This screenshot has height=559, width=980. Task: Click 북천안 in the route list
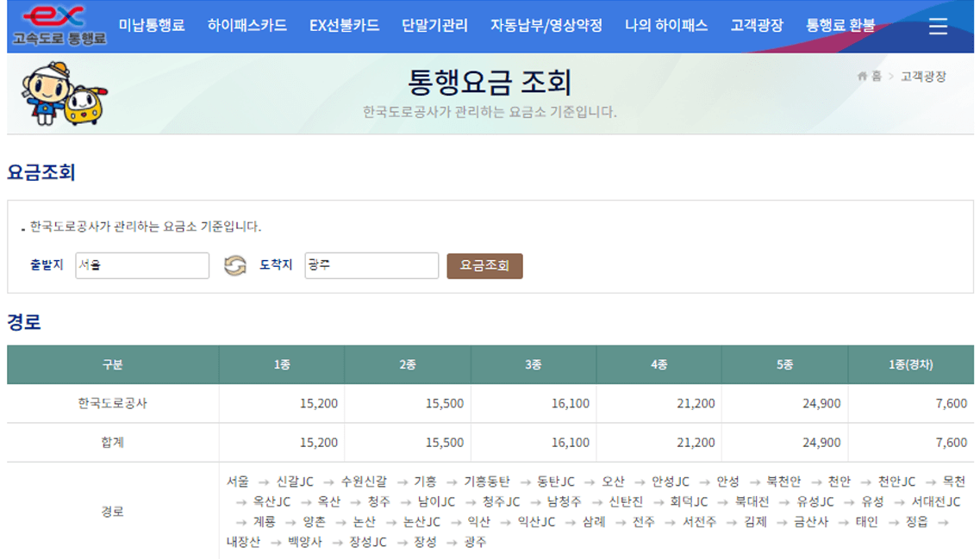click(783, 481)
